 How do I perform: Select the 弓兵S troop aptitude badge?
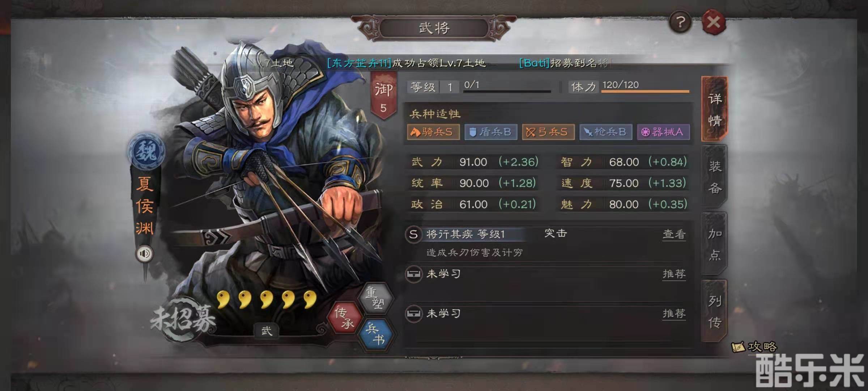(x=548, y=132)
